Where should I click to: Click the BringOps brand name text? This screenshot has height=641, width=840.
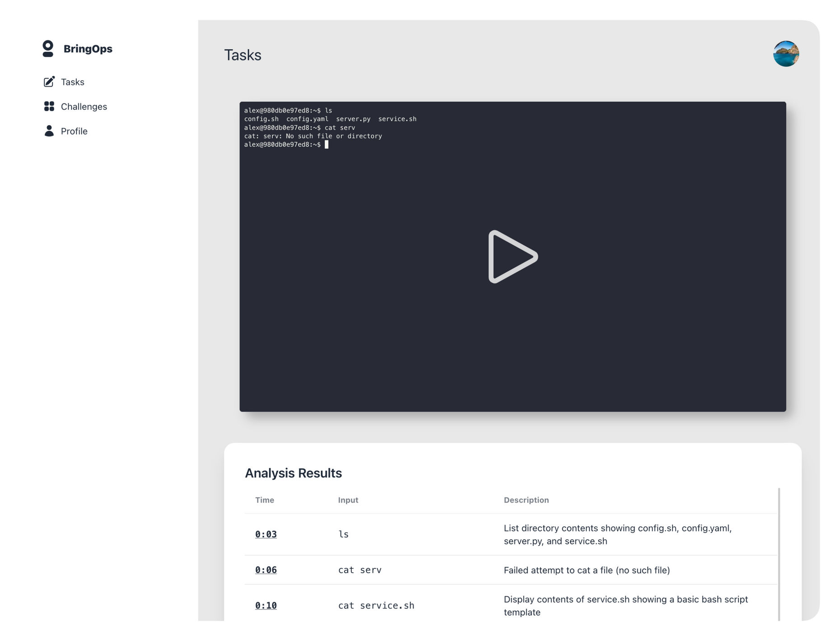[x=88, y=49]
